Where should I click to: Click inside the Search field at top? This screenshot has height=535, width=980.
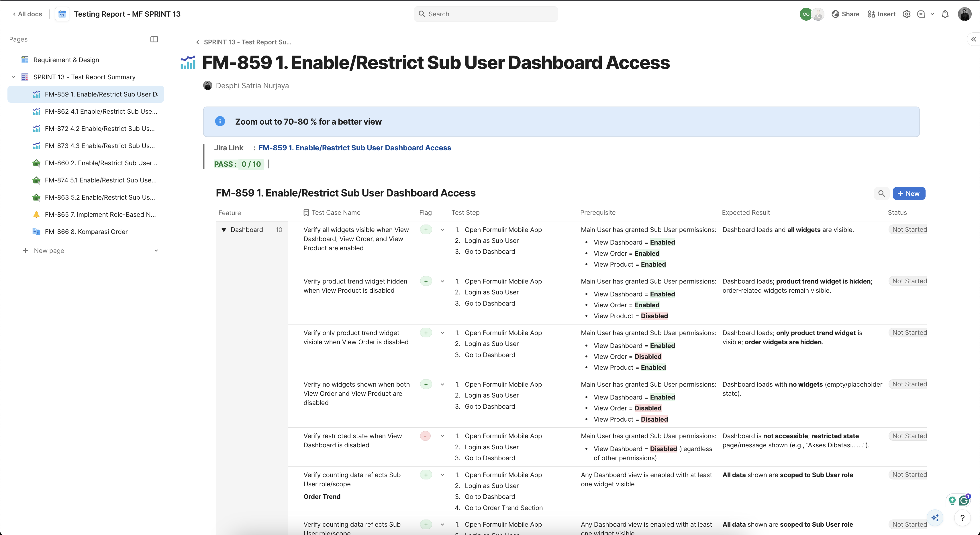click(485, 14)
